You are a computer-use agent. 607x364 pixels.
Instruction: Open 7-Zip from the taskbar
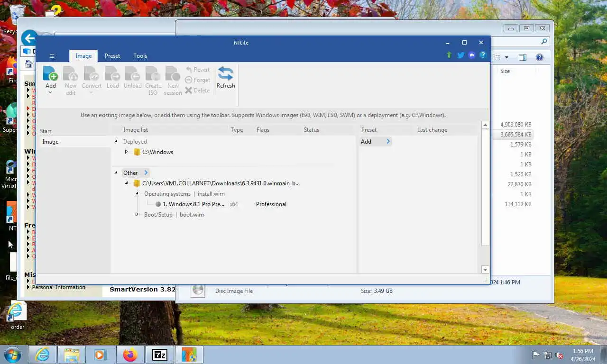pyautogui.click(x=160, y=355)
